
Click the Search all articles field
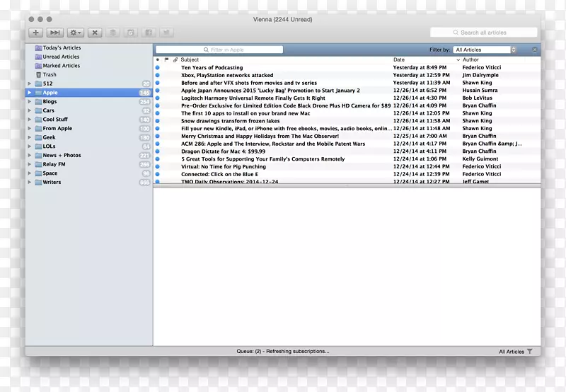483,33
